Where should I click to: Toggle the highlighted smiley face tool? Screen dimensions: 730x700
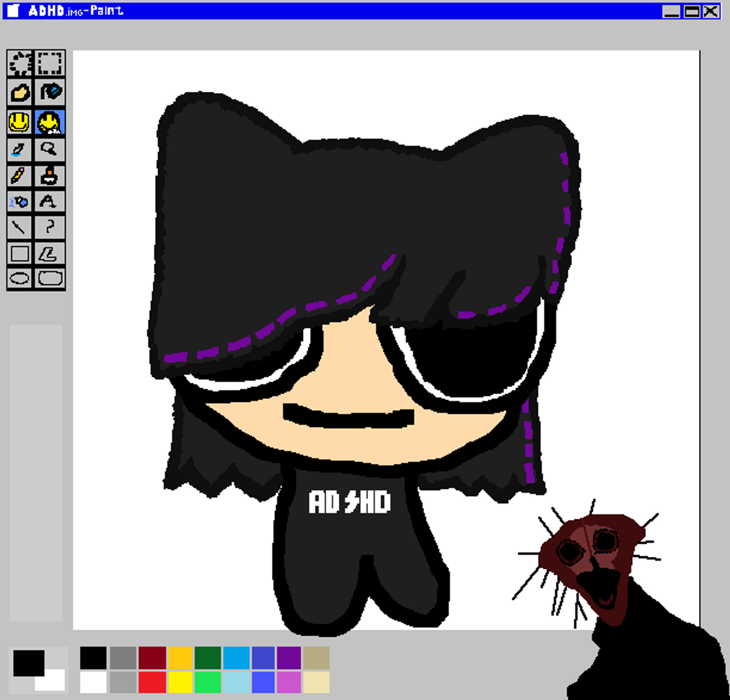[50, 122]
